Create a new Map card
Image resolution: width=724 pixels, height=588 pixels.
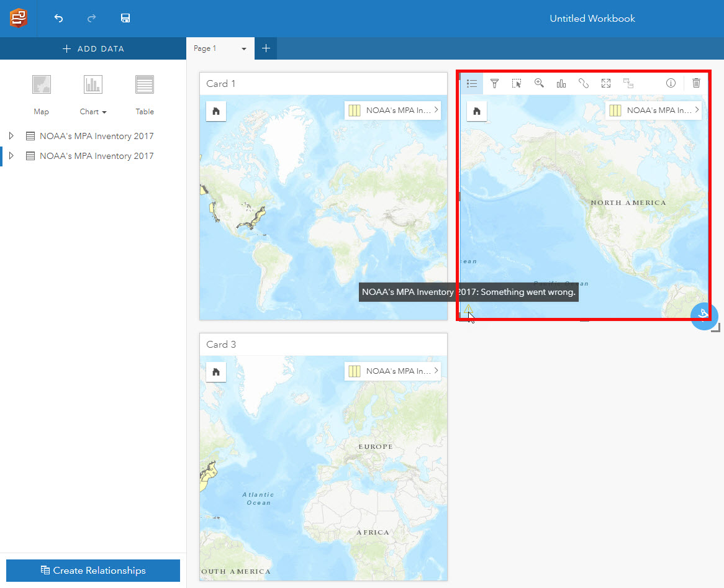(x=41, y=95)
